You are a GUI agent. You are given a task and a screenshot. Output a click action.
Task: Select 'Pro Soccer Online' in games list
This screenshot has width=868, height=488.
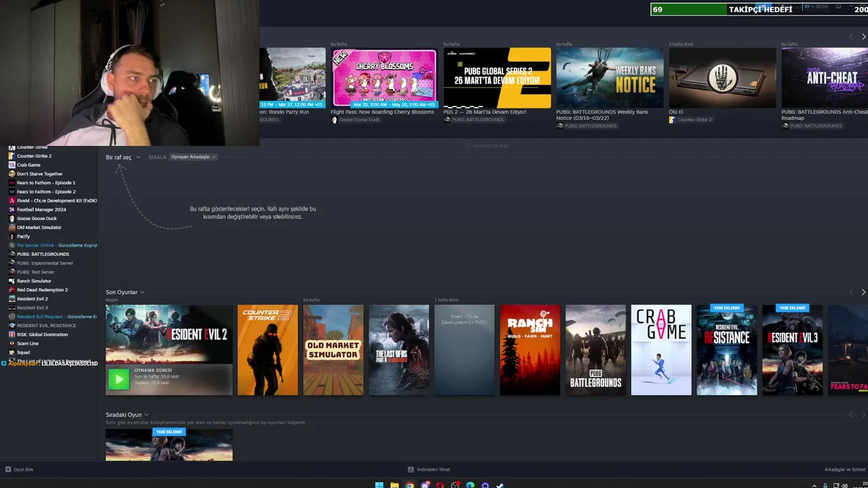[57, 245]
